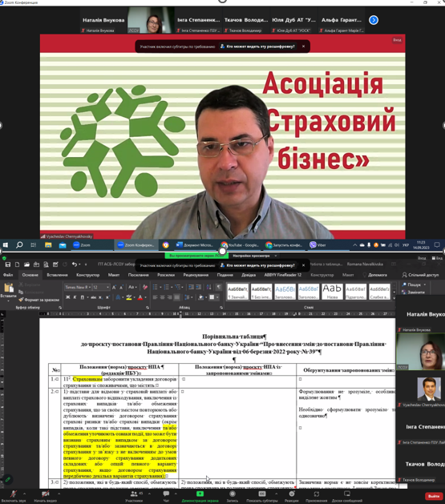Viewport: 445px width, 504px height.
Task: Click the Zoom unmute microphone icon (Включить звук)
Action: 14,494
